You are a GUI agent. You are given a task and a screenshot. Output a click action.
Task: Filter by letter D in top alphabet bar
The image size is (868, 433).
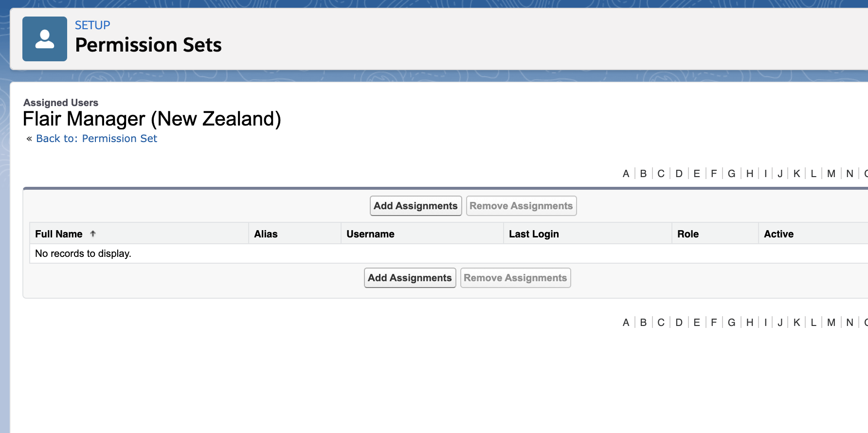coord(679,174)
